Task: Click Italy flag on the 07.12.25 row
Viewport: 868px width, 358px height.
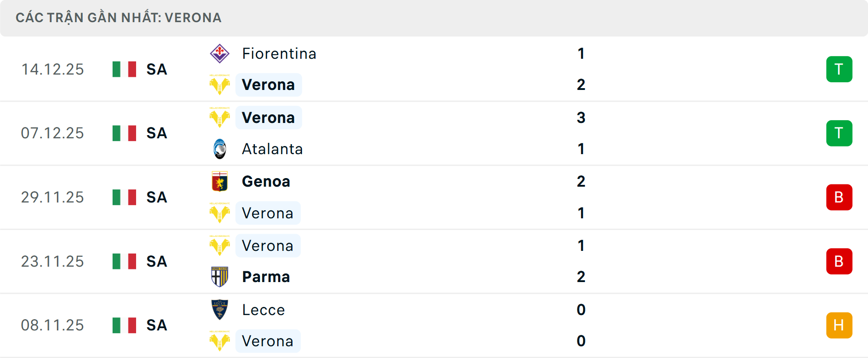Action: [124, 133]
